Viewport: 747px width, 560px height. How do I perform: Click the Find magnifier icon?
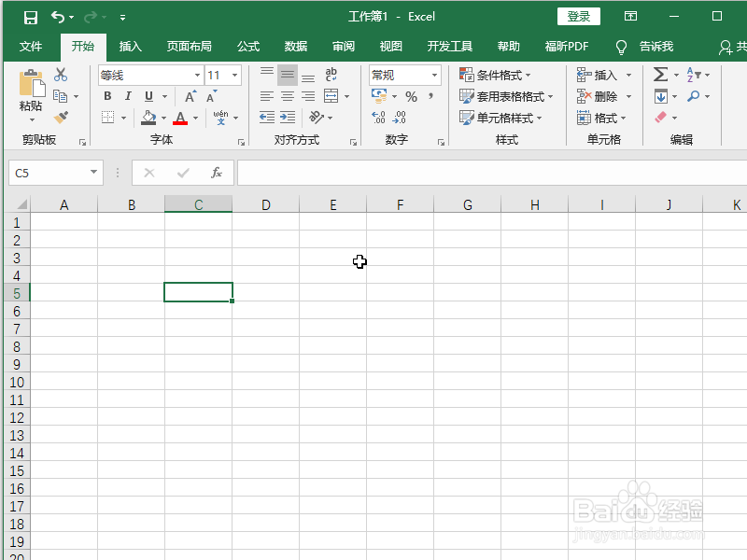pyautogui.click(x=693, y=96)
